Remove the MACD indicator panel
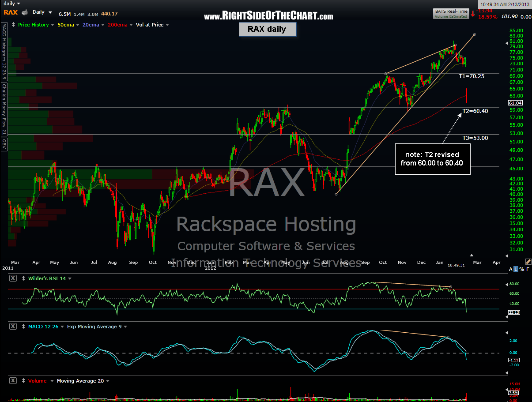Screen dimensions: 532x402 [13, 327]
